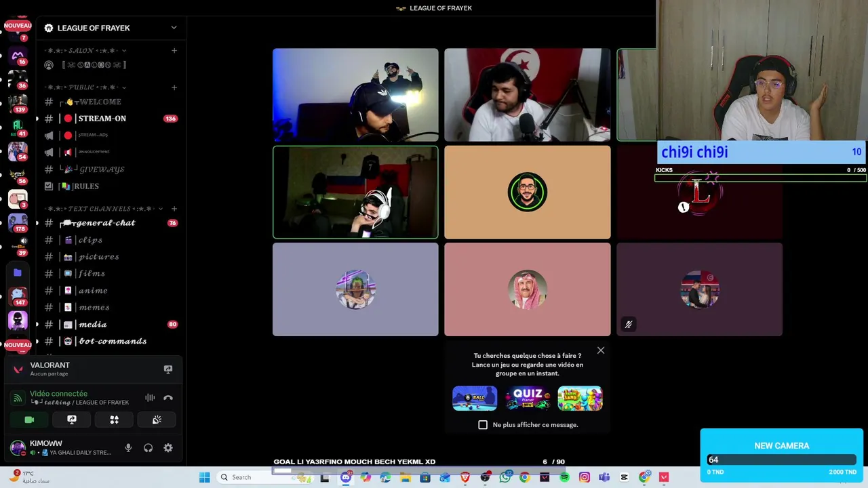Launch the Quiz Planet activity
The width and height of the screenshot is (868, 488).
[528, 399]
